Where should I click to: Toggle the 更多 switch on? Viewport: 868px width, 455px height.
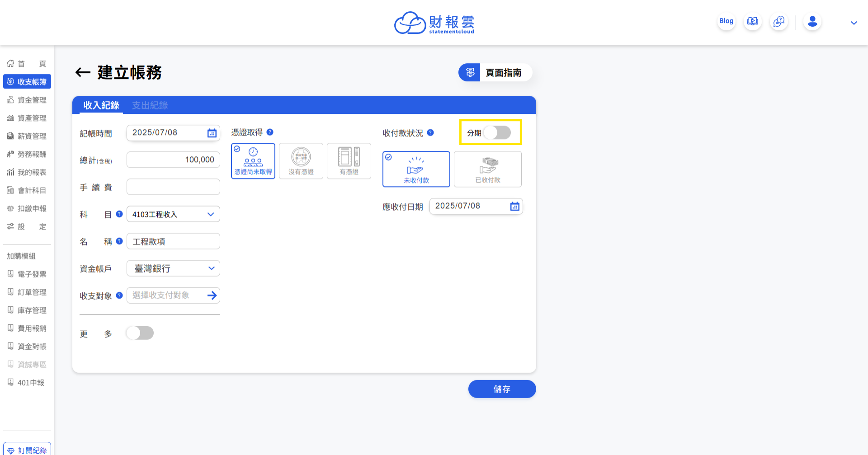pos(140,333)
